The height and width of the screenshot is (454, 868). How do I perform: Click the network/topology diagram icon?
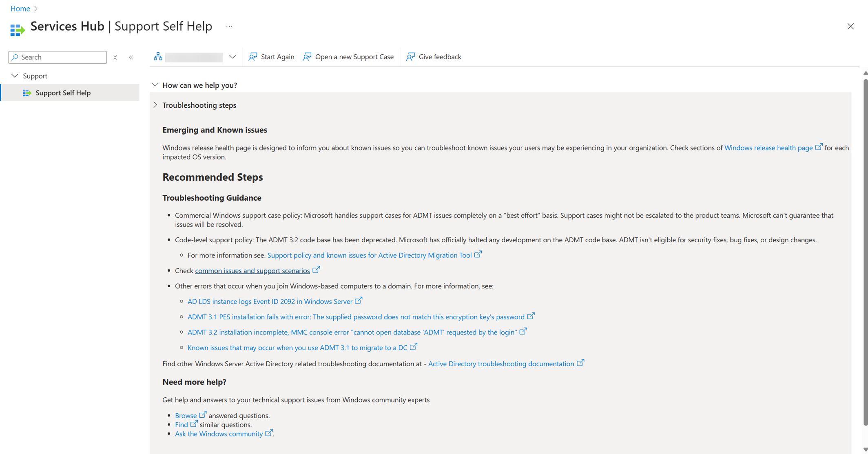click(158, 56)
